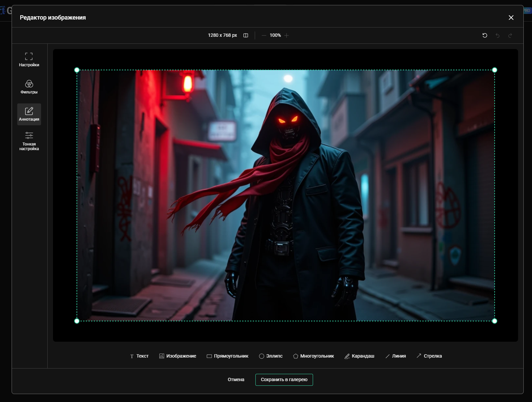Click Сохранить в галерею button

(x=284, y=380)
